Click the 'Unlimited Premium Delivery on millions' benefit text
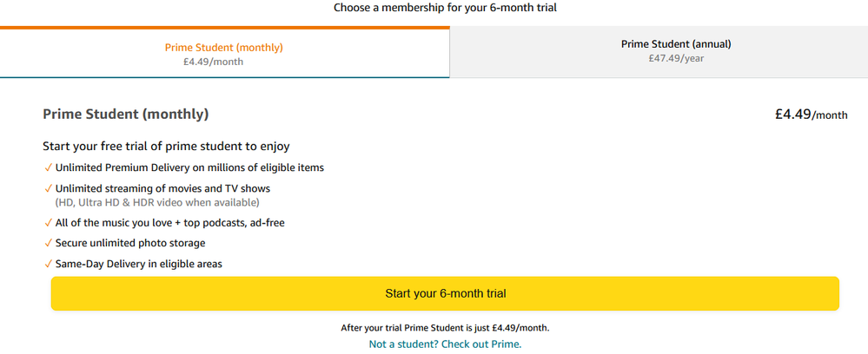Image resolution: width=868 pixels, height=354 pixels. (189, 167)
